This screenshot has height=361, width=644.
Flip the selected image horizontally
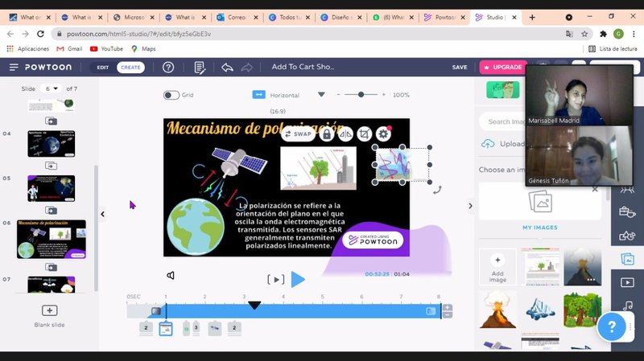pos(345,134)
